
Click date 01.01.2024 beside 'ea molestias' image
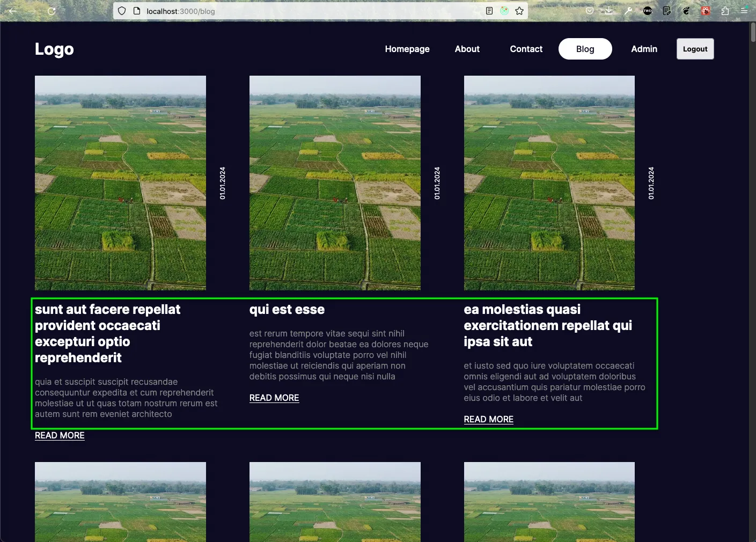coord(651,183)
